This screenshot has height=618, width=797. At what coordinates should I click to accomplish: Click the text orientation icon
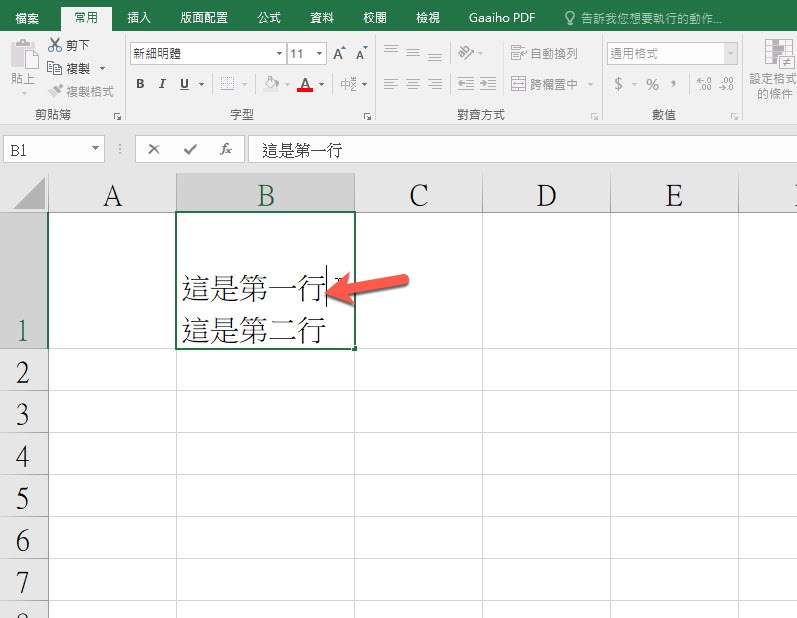[466, 52]
